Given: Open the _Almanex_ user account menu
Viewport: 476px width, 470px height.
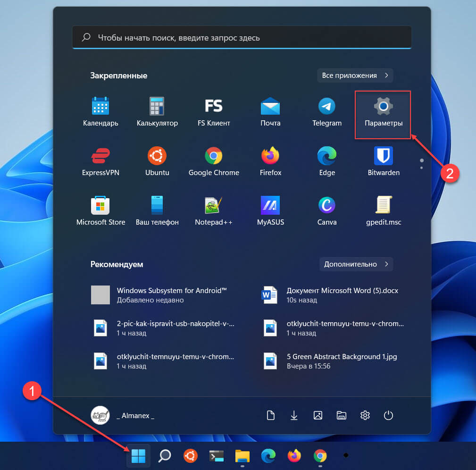Looking at the screenshot, I should tap(123, 415).
